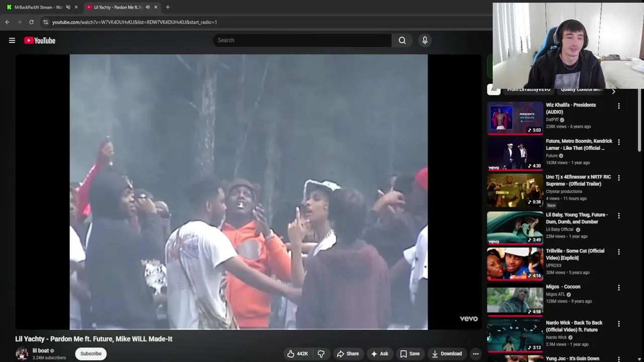
Task: Open Migos - Cocoon title
Action: (x=563, y=287)
